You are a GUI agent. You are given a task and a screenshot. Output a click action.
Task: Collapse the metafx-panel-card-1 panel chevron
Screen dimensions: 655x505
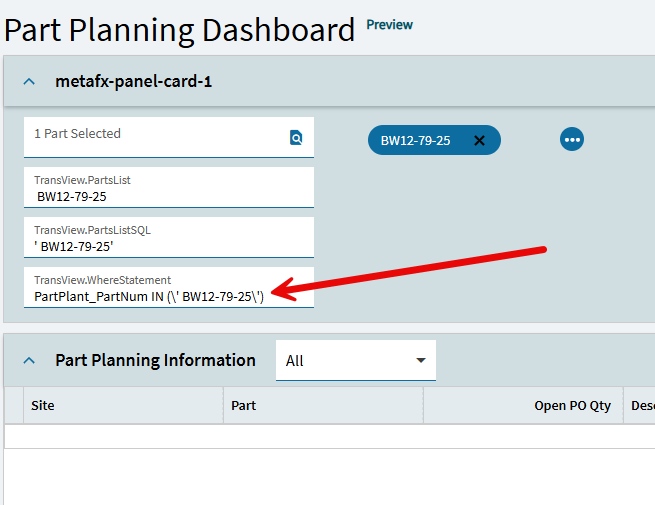tap(29, 82)
